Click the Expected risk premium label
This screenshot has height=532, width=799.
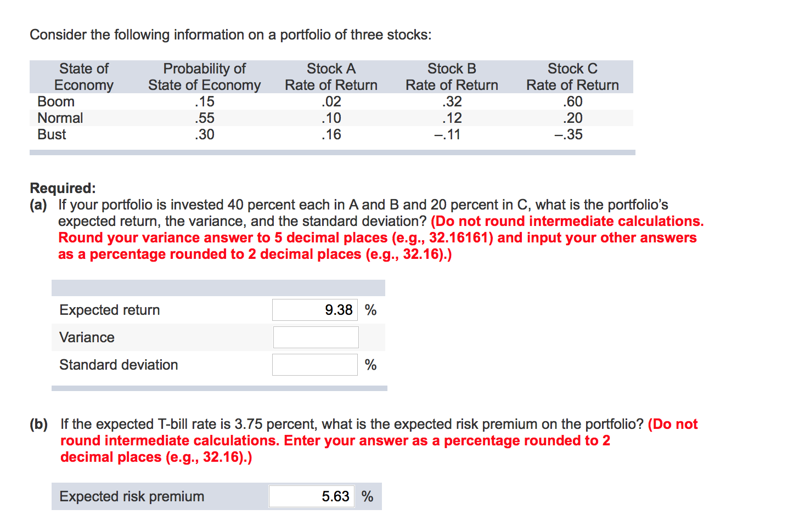[132, 496]
